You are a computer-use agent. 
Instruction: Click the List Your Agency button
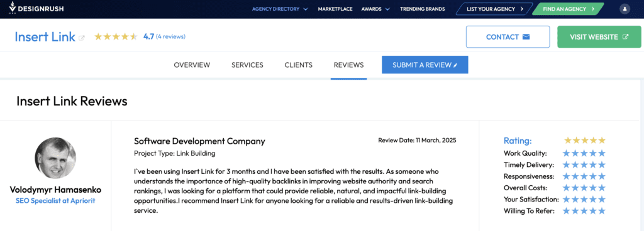point(494,9)
